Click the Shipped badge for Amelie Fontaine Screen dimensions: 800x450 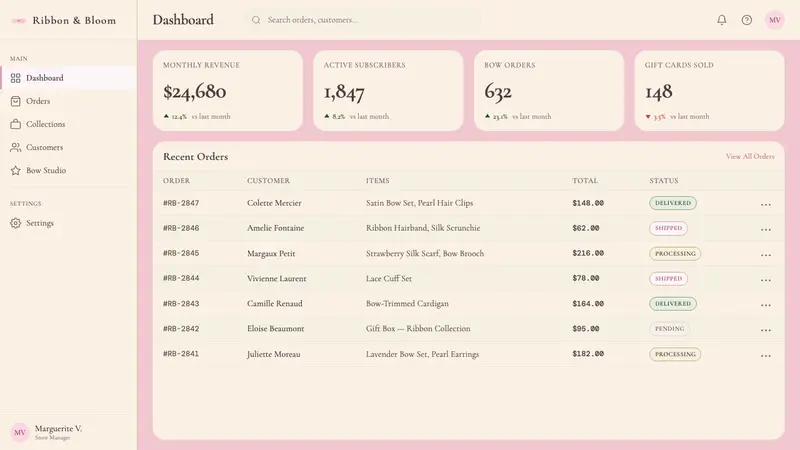(668, 228)
